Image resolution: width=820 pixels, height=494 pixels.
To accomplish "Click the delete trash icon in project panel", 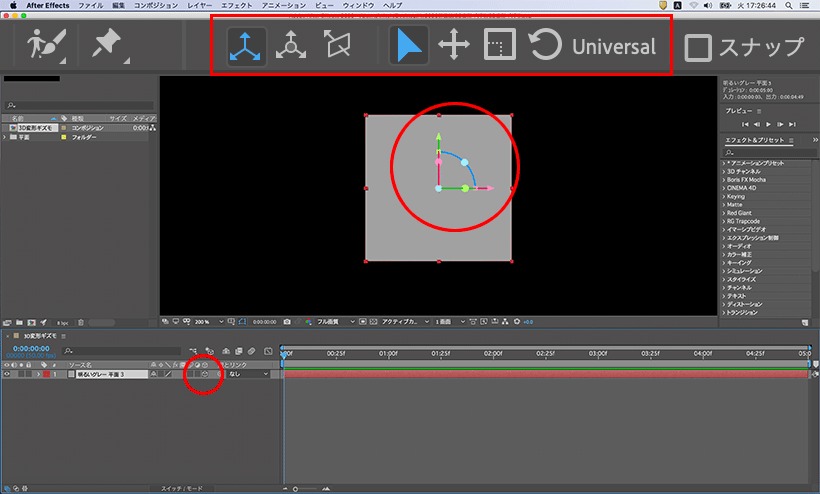I will tap(81, 323).
